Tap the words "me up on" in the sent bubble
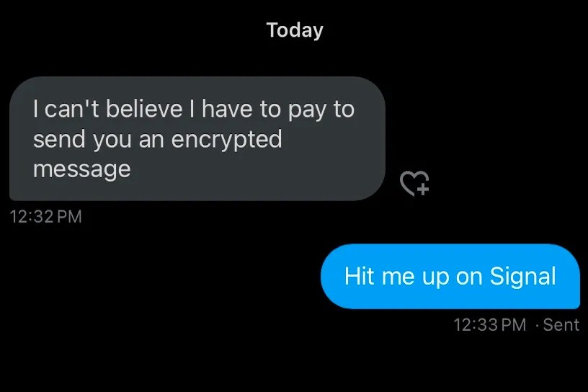The width and height of the screenshot is (588, 392). click(431, 277)
